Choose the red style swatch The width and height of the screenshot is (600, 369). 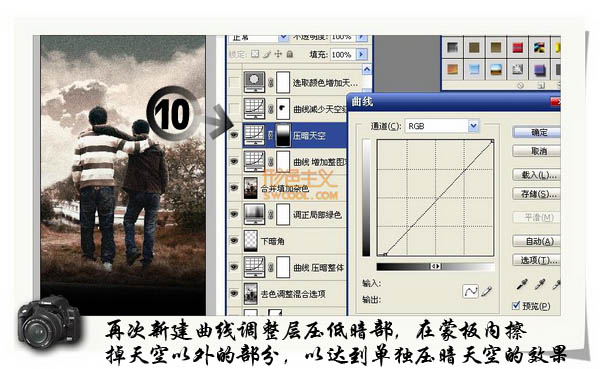click(x=518, y=47)
